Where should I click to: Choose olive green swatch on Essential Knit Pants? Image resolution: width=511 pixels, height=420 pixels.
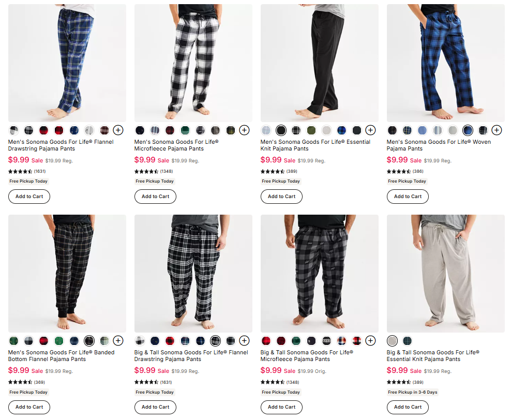[x=311, y=130]
